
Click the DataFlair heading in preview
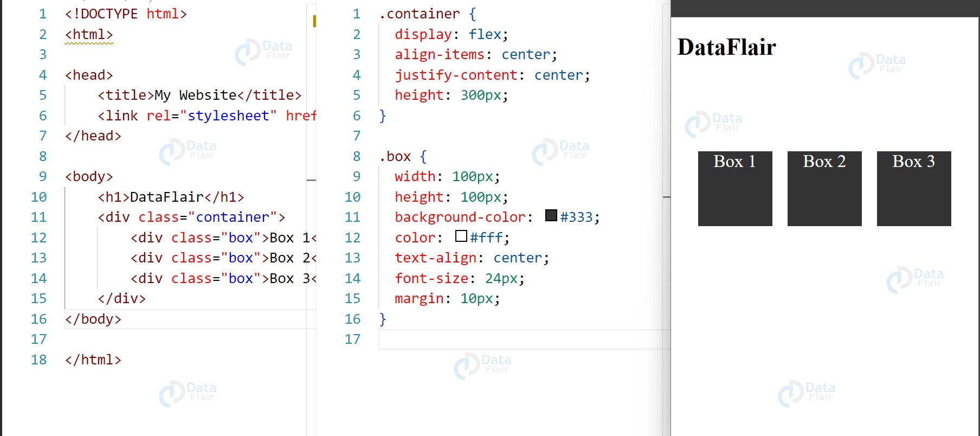(727, 47)
